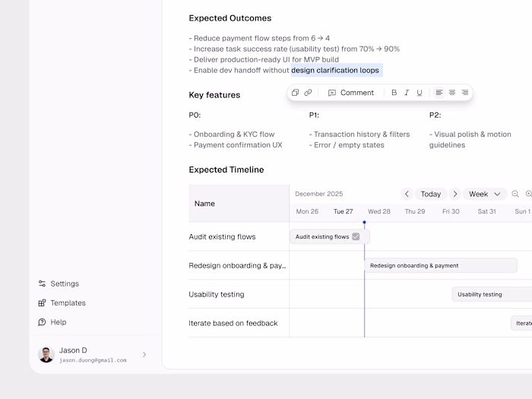Add a Comment on the selection
The height and width of the screenshot is (399, 532).
coord(351,93)
